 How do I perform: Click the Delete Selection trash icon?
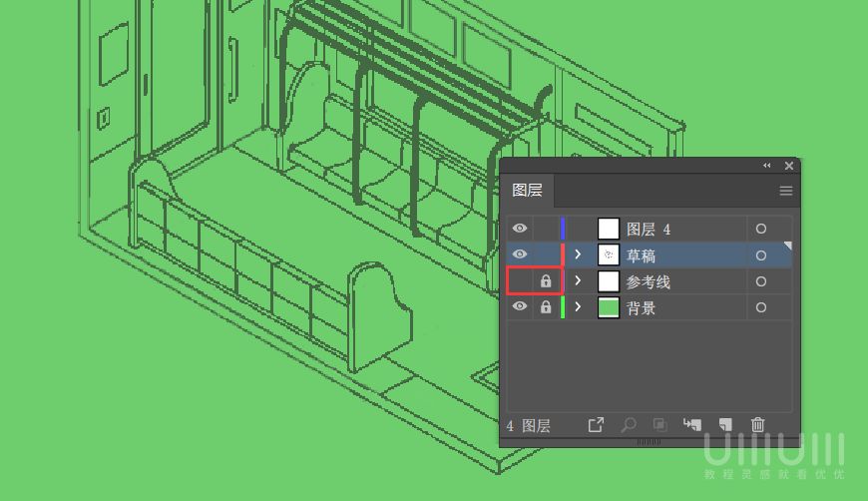click(758, 425)
